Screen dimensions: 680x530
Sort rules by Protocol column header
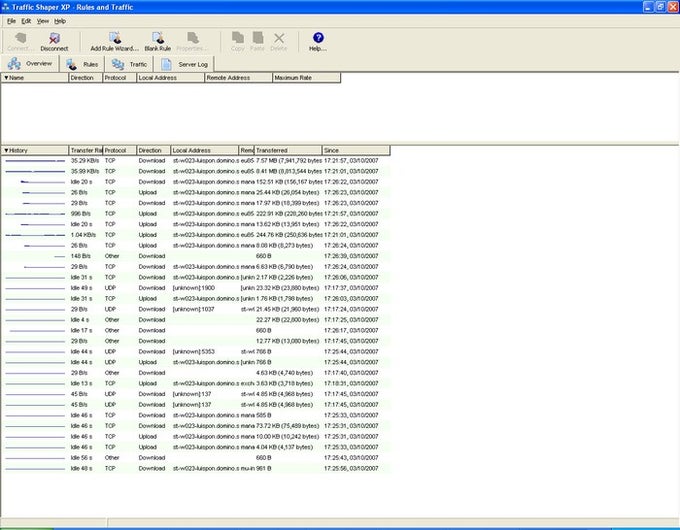pyautogui.click(x=119, y=78)
